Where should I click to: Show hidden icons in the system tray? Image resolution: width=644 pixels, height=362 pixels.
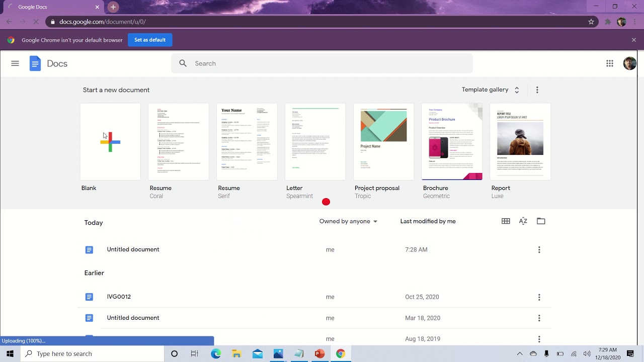[520, 353]
